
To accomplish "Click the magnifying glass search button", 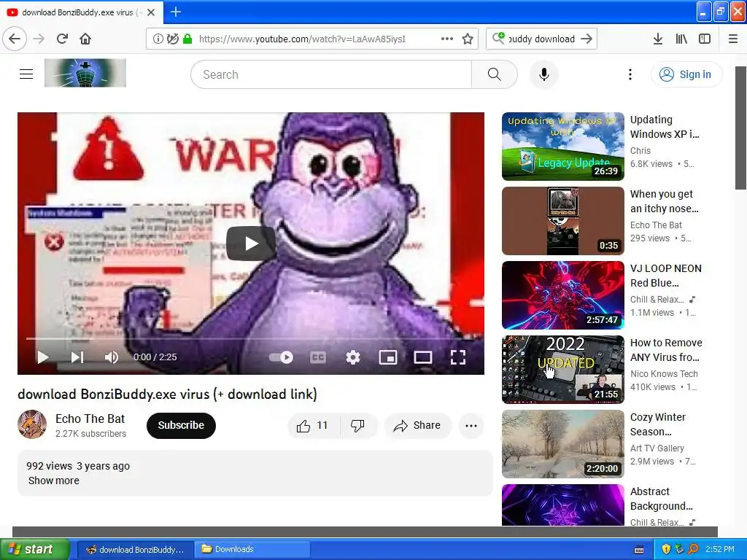I will pyautogui.click(x=494, y=74).
